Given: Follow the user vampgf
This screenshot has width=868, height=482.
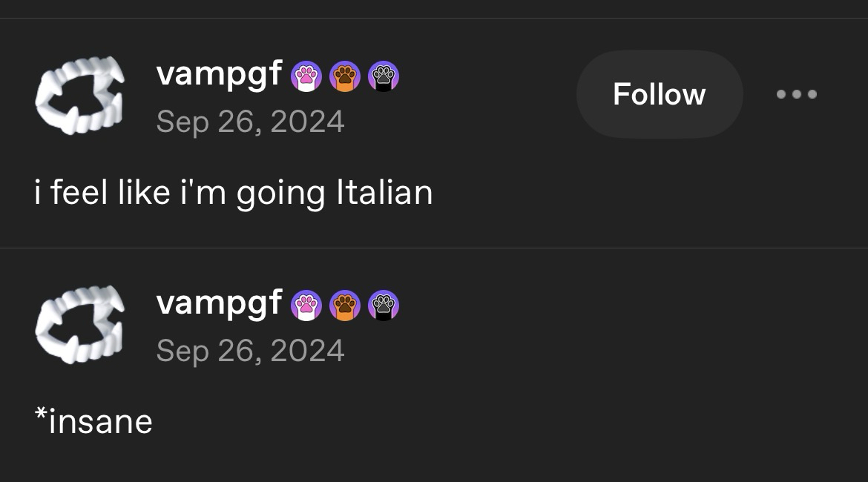Looking at the screenshot, I should [659, 94].
